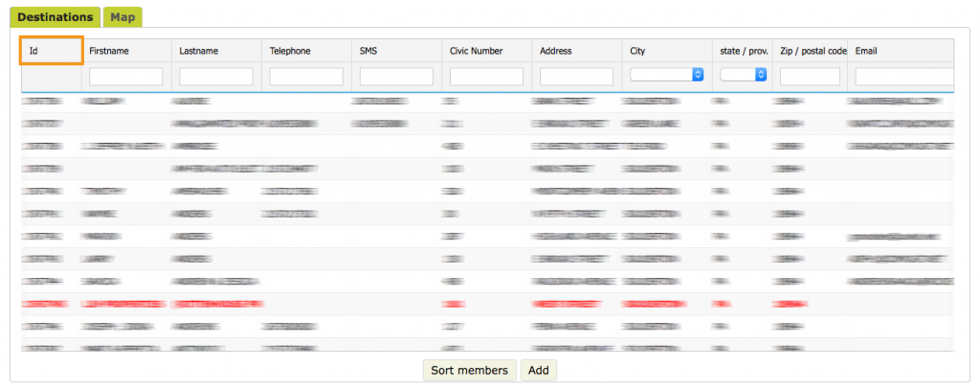Click the Add button
The width and height of the screenshot is (980, 390).
[x=538, y=370]
